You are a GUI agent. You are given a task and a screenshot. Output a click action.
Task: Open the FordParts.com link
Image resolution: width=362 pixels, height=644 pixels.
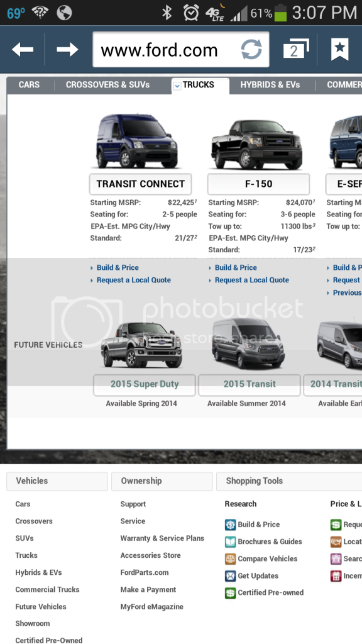[x=145, y=572]
